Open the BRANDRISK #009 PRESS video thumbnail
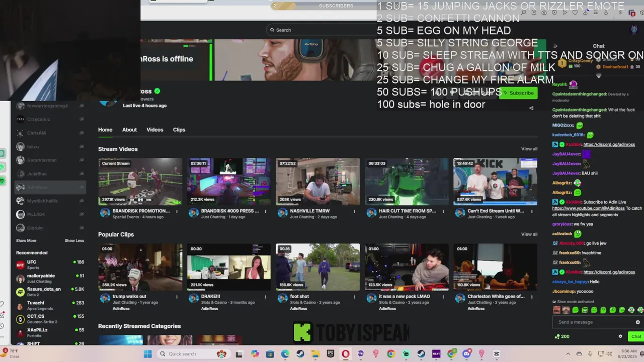The image size is (644, 362). click(x=229, y=182)
